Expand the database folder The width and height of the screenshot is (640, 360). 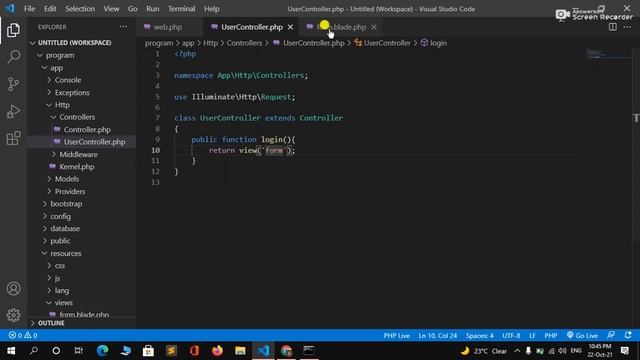click(65, 229)
